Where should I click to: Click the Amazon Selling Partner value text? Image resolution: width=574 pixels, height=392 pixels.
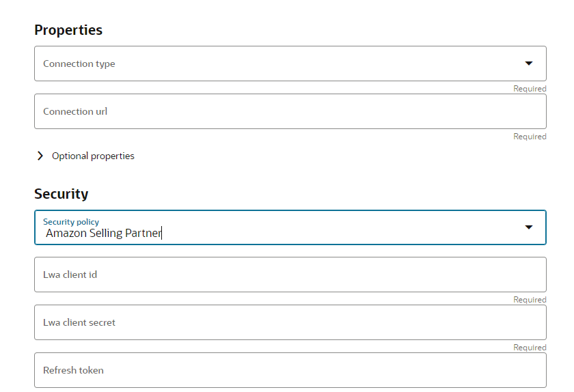[x=103, y=233]
